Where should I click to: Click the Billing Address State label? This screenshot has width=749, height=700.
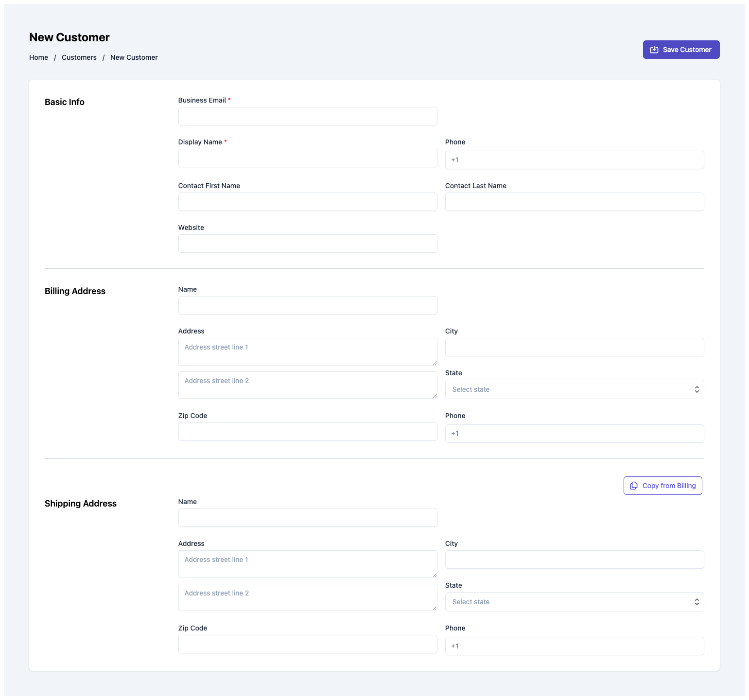click(x=453, y=373)
